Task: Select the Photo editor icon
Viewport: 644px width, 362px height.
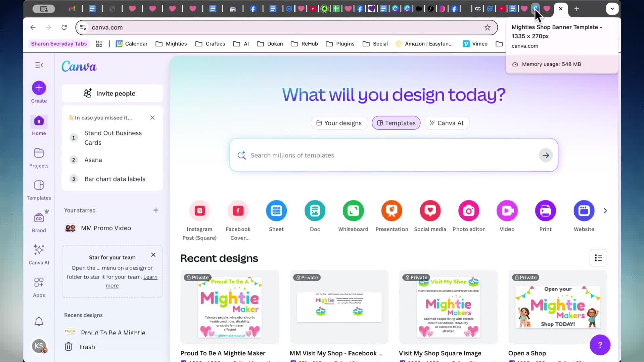Action: click(469, 211)
